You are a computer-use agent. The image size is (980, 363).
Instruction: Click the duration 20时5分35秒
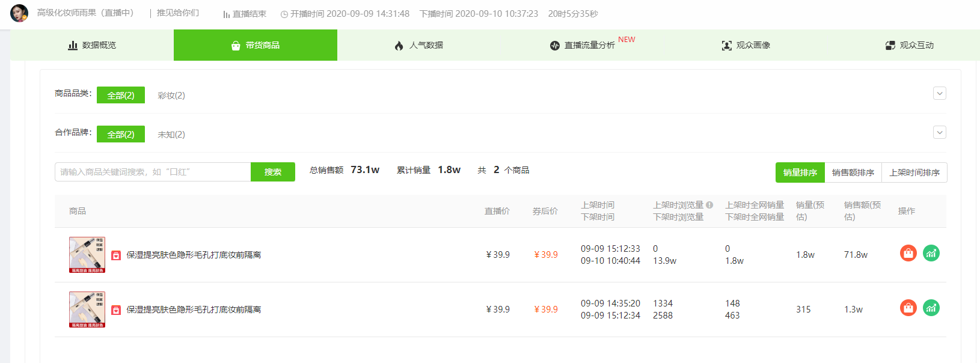[573, 13]
